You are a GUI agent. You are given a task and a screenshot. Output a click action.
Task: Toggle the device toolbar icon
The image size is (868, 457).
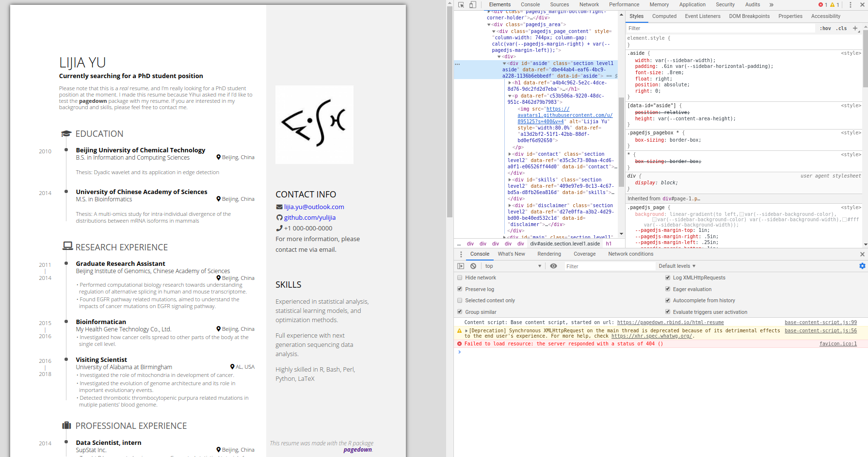pyautogui.click(x=473, y=5)
